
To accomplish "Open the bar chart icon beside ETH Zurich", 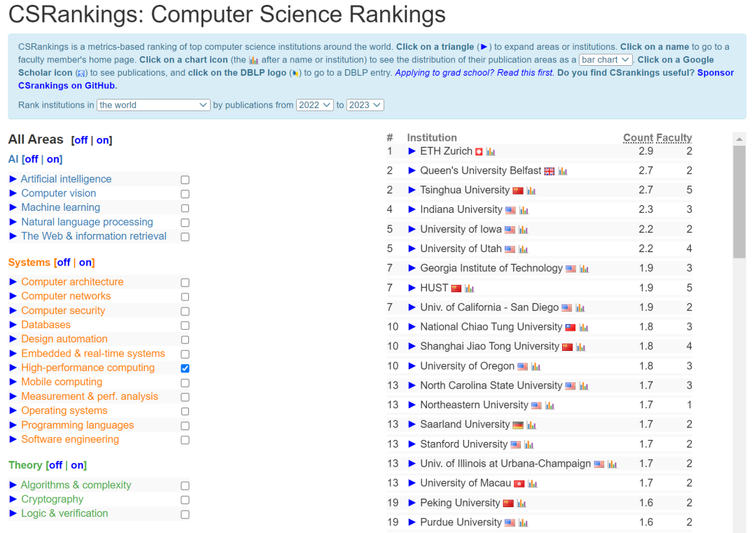I will point(490,151).
